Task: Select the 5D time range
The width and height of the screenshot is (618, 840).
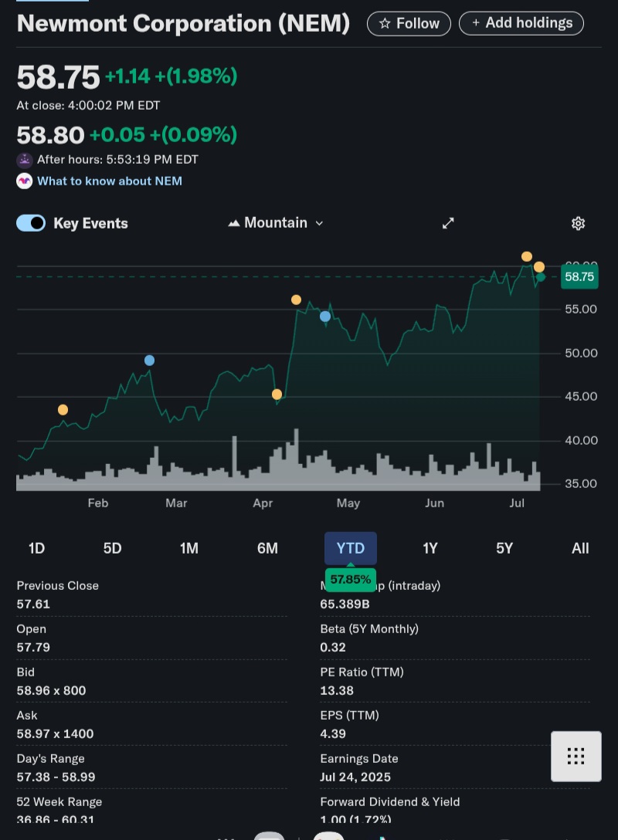Action: pyautogui.click(x=113, y=548)
